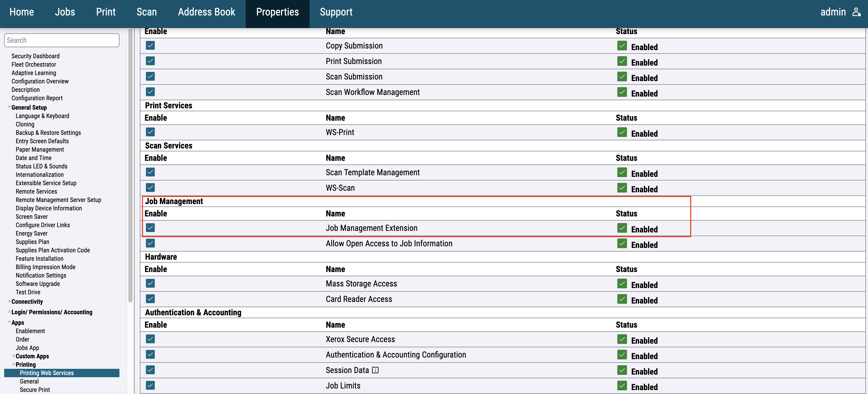The height and width of the screenshot is (394, 868).
Task: Click the admin user profile icon
Action: coord(856,12)
